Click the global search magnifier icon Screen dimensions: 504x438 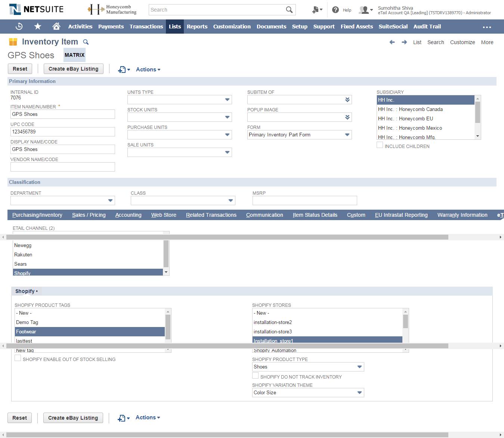pos(289,10)
